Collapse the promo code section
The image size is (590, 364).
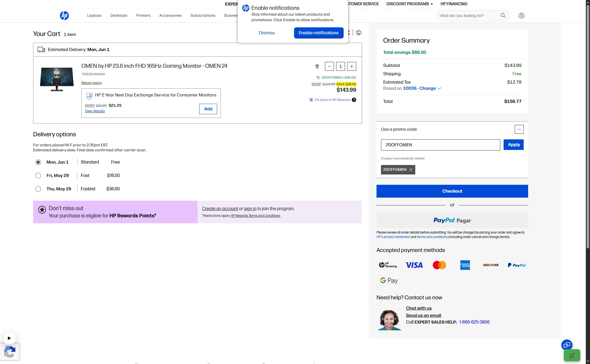click(x=519, y=129)
